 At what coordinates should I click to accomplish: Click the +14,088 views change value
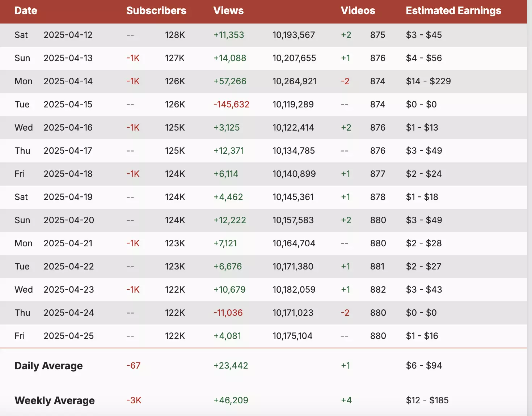click(230, 58)
